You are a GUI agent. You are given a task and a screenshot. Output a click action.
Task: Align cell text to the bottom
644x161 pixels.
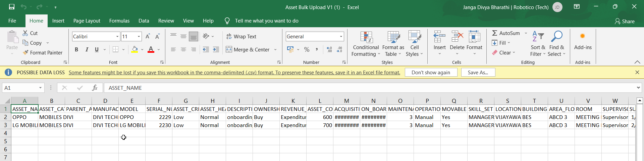[x=194, y=36]
